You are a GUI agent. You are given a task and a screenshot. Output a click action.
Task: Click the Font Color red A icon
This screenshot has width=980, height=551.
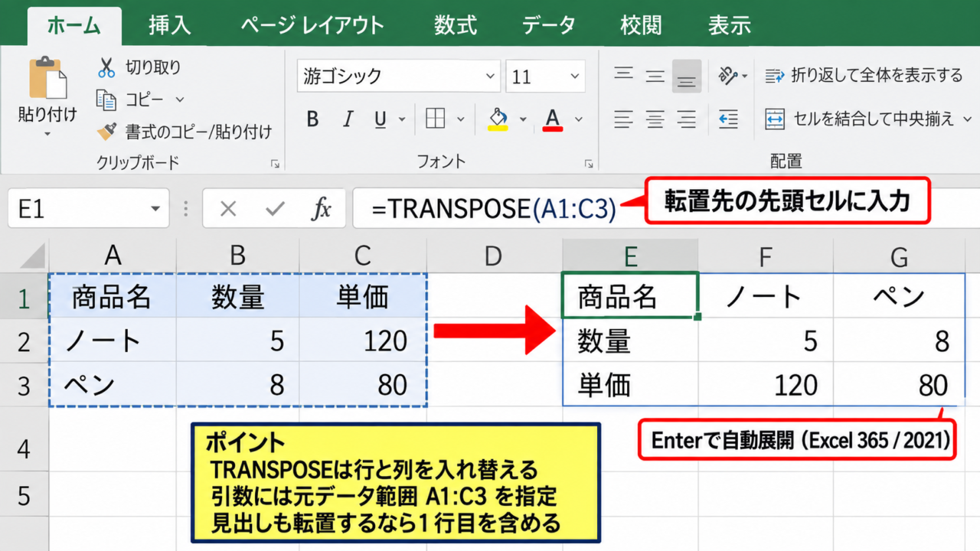[553, 119]
